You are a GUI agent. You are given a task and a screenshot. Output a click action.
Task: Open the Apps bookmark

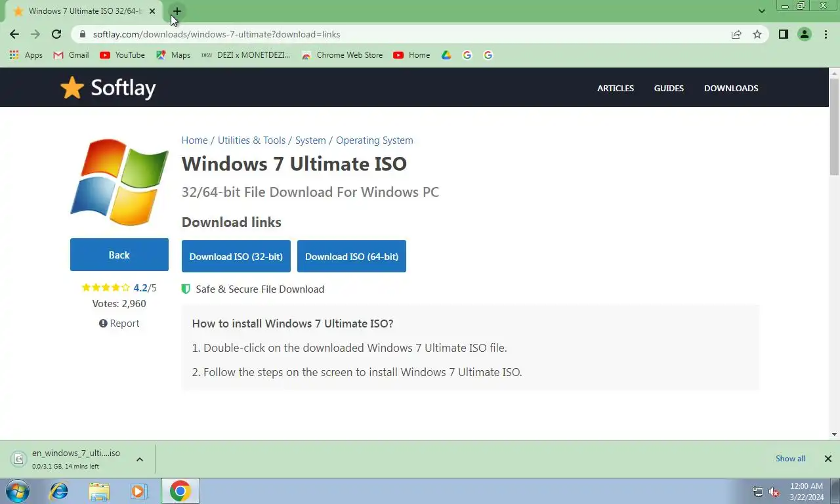(x=26, y=55)
